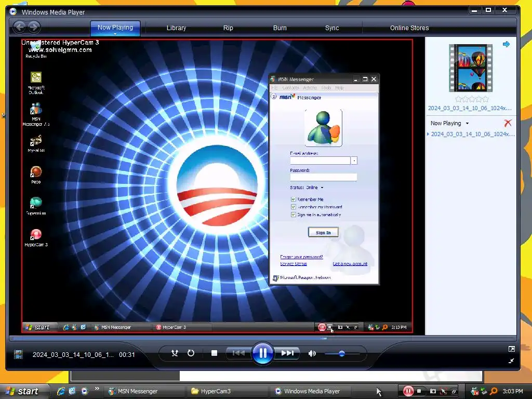532x399 pixels.
Task: Switch to Windows Media Player taskbar button
Action: pyautogui.click(x=310, y=391)
